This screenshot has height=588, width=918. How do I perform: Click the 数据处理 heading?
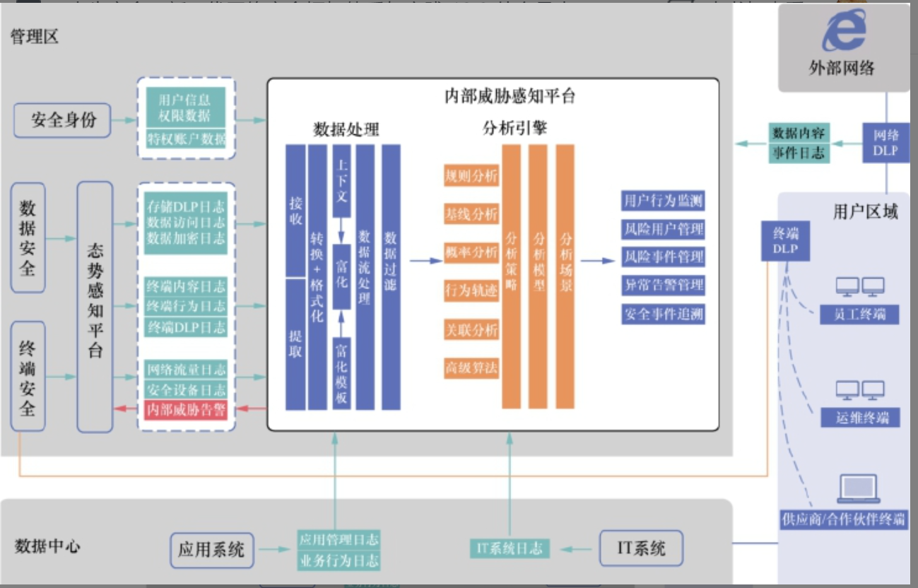346,129
